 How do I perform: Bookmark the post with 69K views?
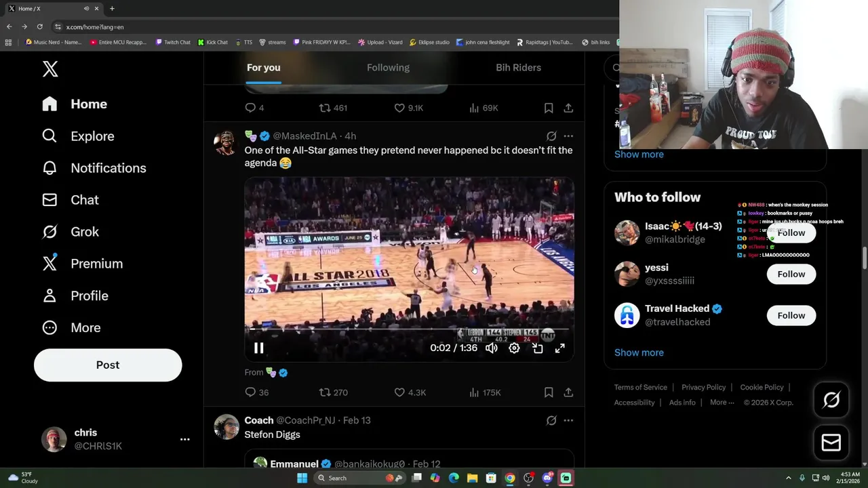click(x=549, y=108)
